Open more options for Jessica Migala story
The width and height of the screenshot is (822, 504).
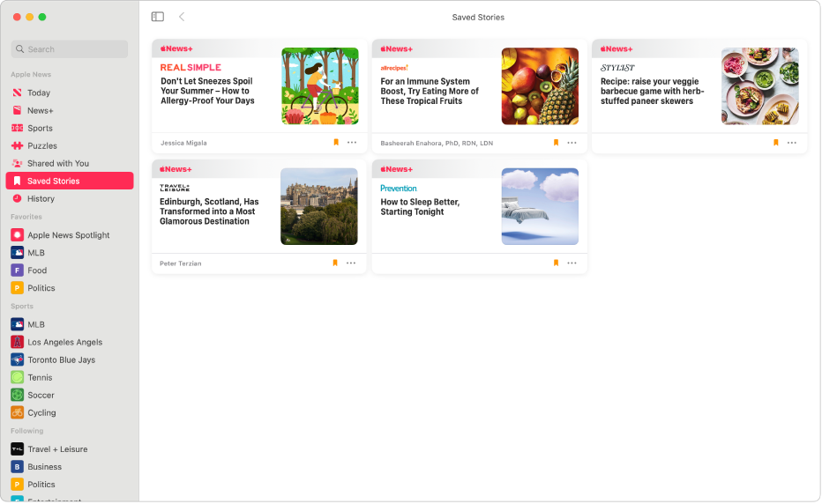coord(352,143)
